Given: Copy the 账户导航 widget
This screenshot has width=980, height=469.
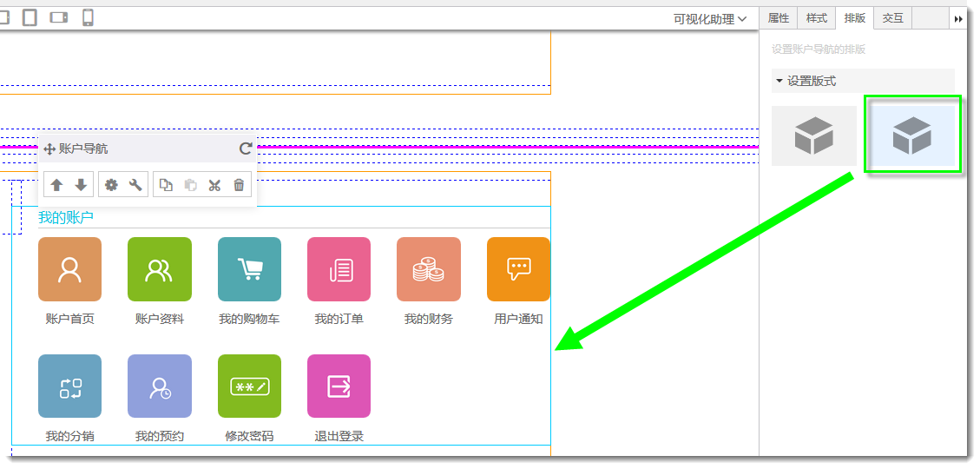Looking at the screenshot, I should (166, 185).
